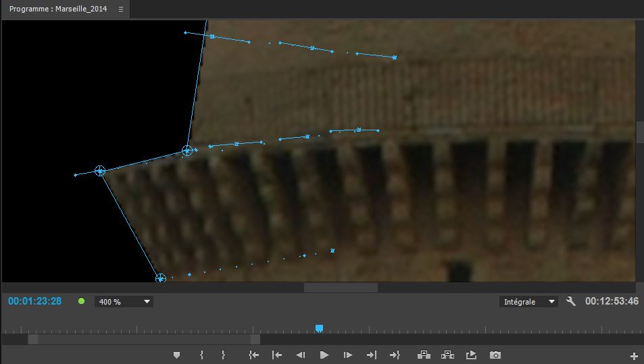
Task: Open the Export Media share icon
Action: [472, 355]
